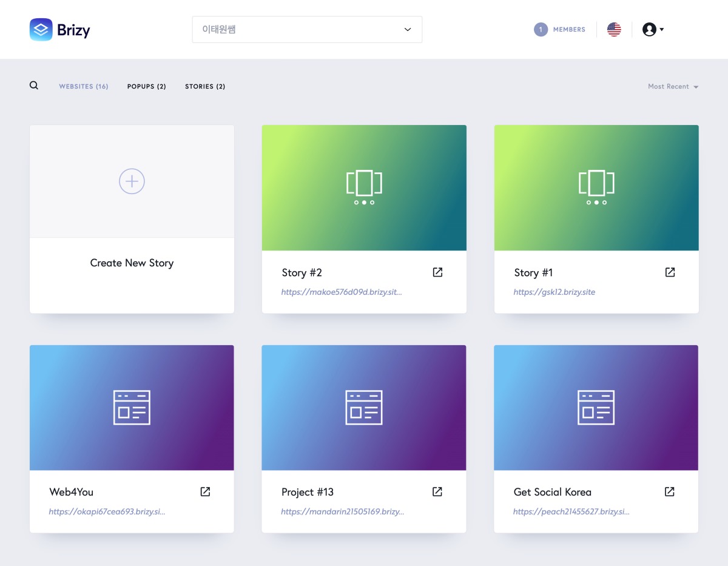Click the search magnifier icon
Screen dimensions: 728x566
coord(34,85)
